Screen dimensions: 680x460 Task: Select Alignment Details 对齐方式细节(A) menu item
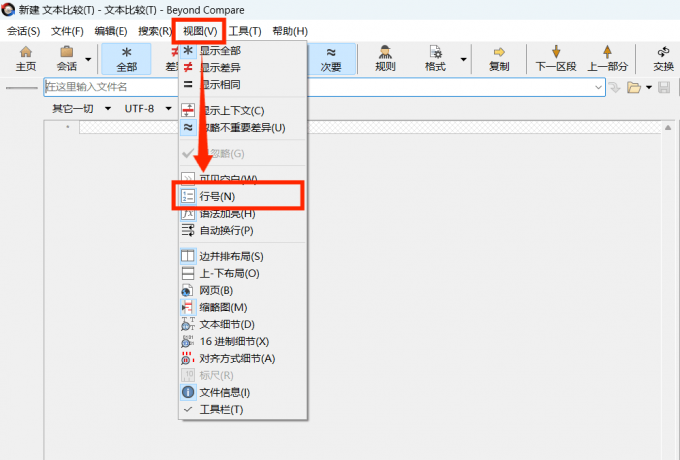pos(242,359)
